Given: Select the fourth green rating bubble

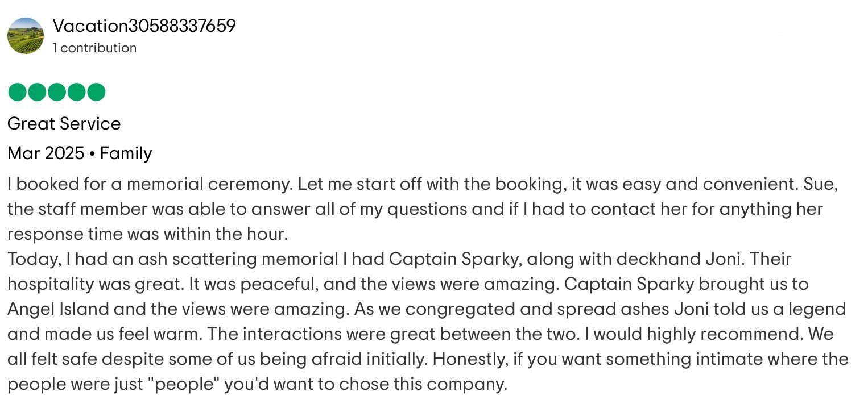Looking at the screenshot, I should point(76,92).
